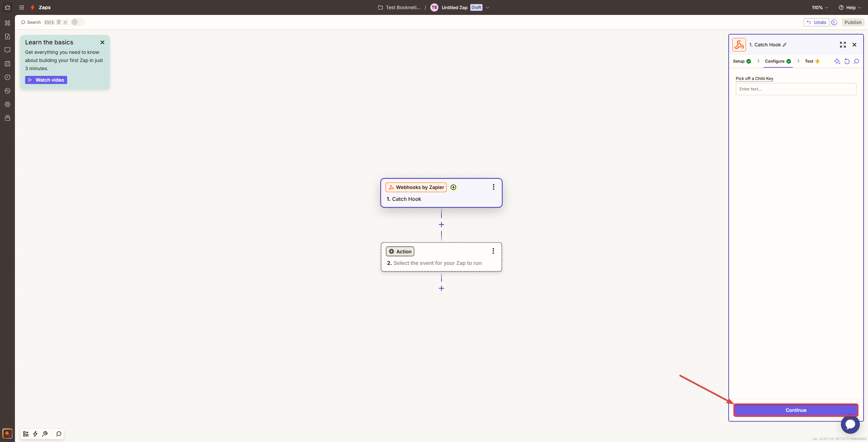Image resolution: width=868 pixels, height=442 pixels.
Task: Click the lightning bolt icon in bottom toolbar
Action: click(35, 434)
